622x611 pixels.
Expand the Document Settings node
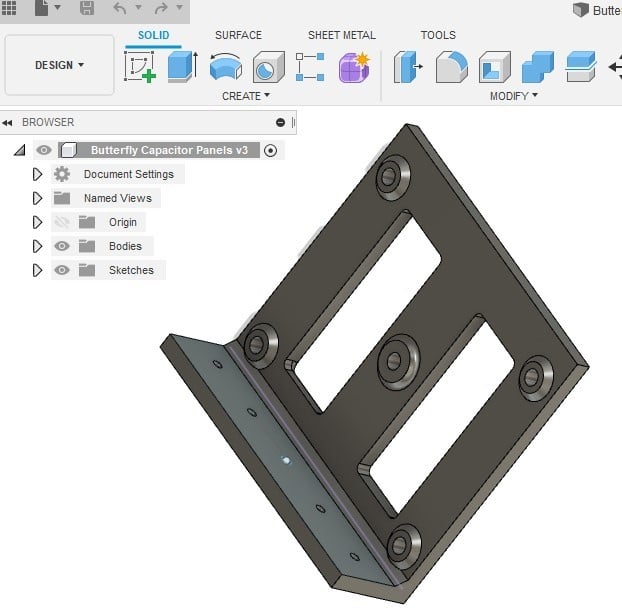[37, 174]
